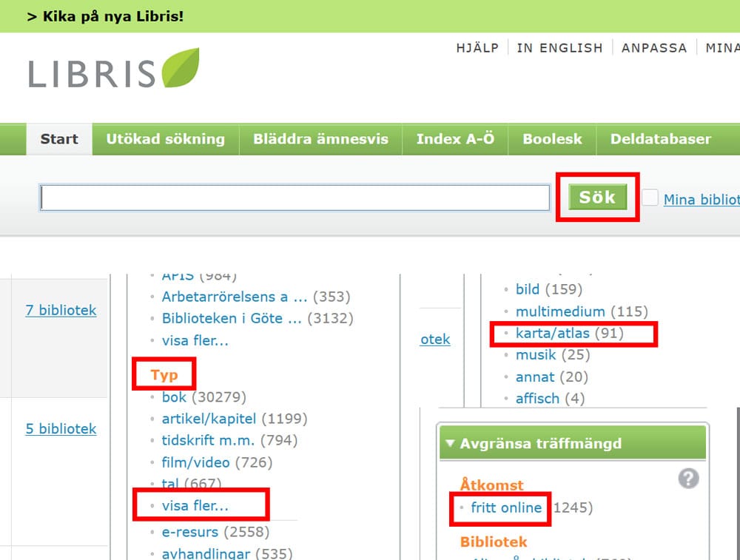Filter results by e-resurs
740x560 pixels.
point(189,531)
